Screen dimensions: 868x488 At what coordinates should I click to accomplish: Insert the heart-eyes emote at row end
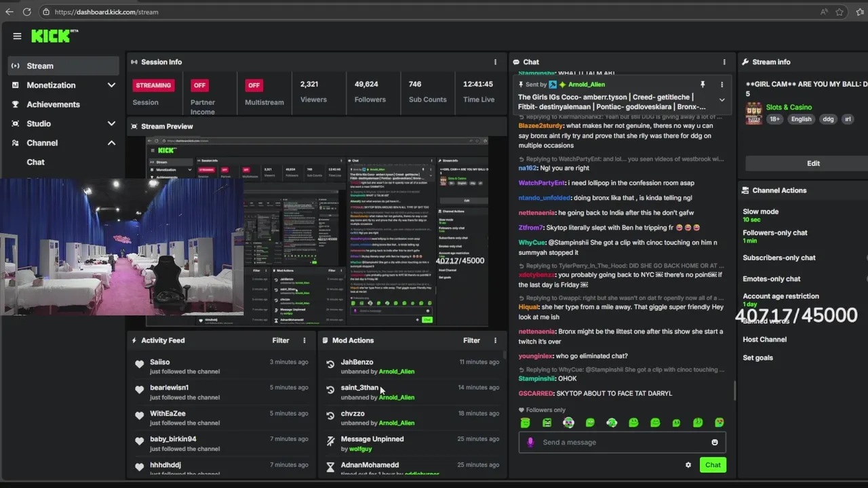tap(719, 423)
